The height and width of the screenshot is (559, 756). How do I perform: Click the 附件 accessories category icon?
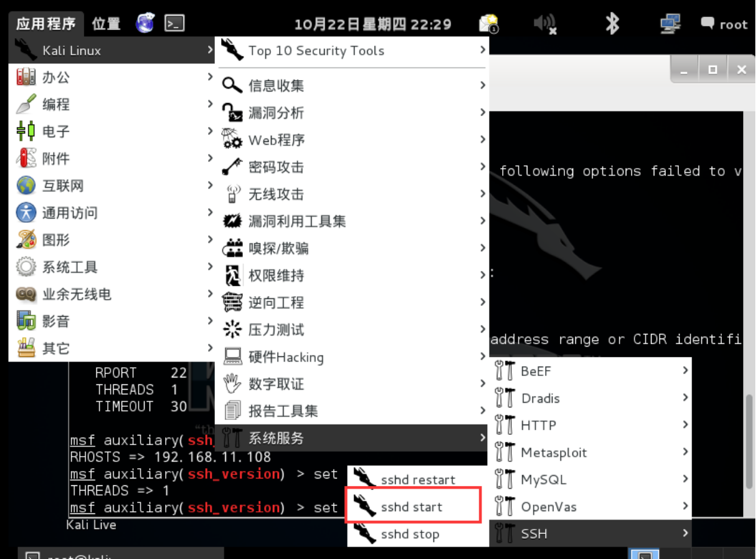tap(25, 158)
